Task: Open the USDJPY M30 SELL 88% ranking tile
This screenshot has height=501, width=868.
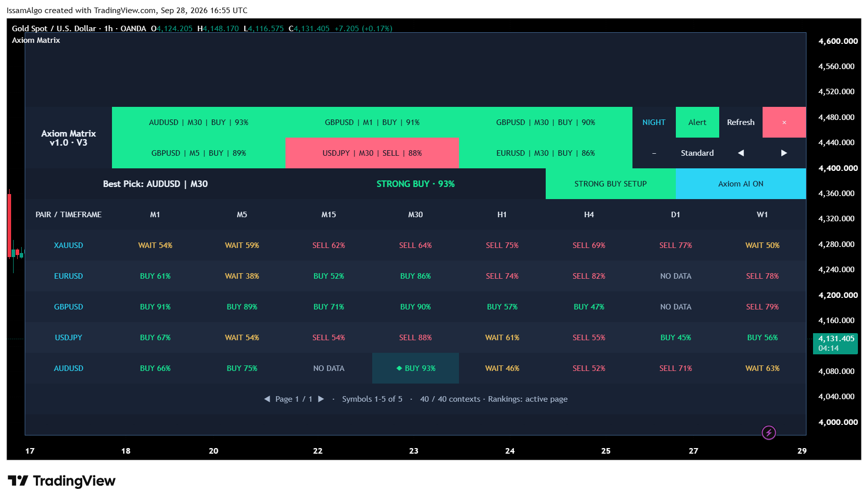Action: click(372, 153)
